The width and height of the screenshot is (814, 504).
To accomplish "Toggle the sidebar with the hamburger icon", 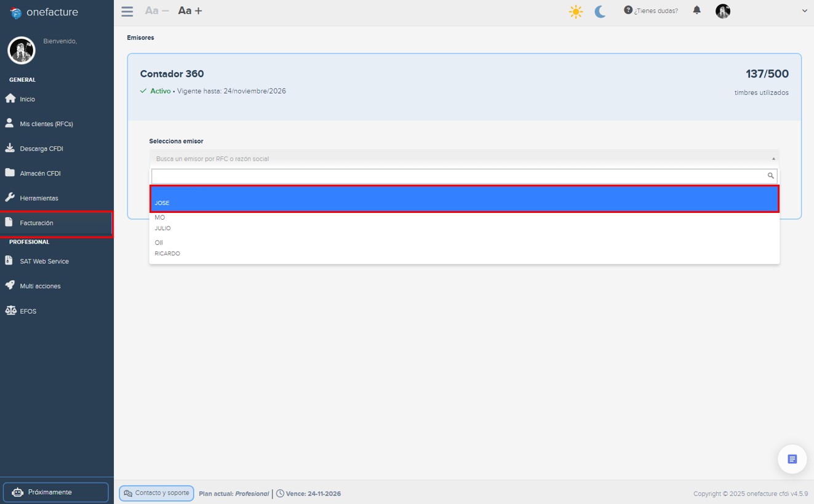I will (x=127, y=10).
